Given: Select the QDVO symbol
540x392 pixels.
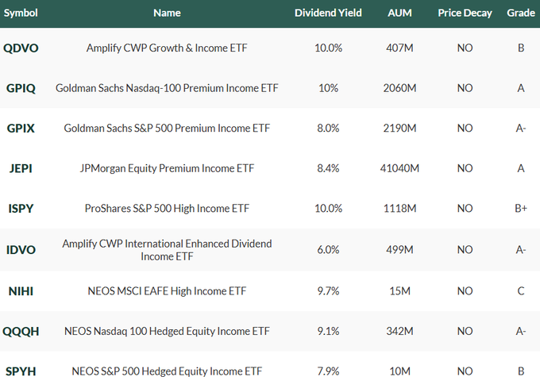Looking at the screenshot, I should click(21, 48).
